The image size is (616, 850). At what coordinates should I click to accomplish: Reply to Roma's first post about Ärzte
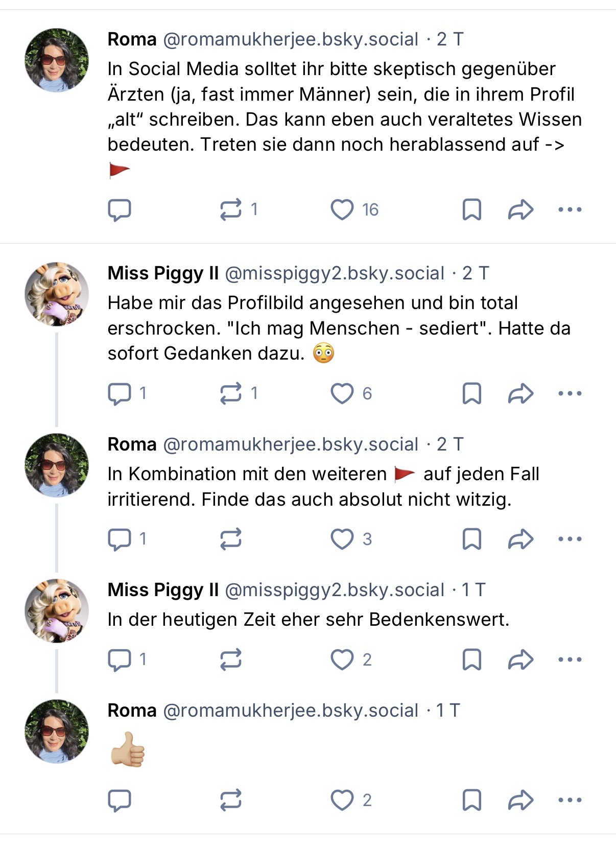tap(120, 210)
